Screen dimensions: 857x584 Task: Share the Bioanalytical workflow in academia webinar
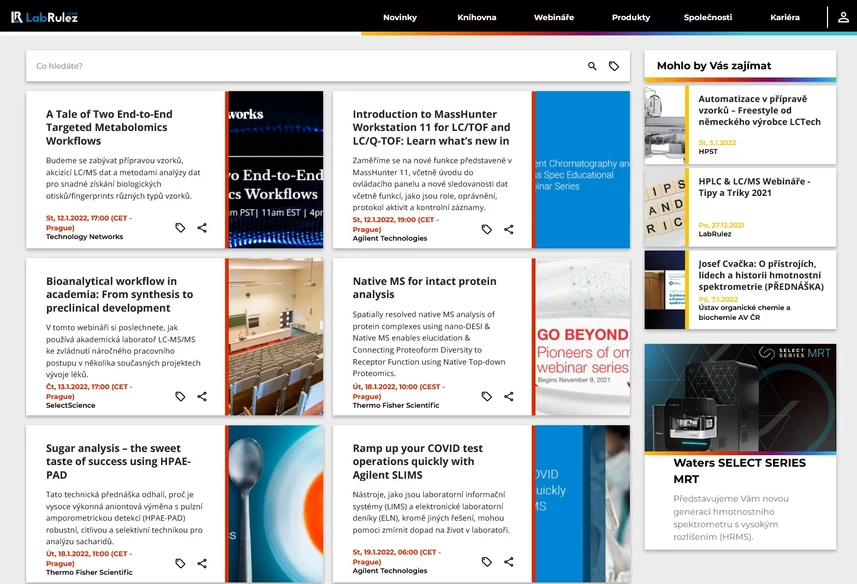(x=202, y=396)
